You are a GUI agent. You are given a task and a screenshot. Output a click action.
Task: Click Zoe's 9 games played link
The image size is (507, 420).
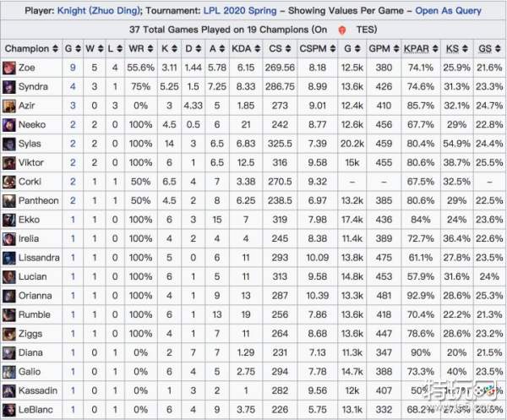[73, 68]
